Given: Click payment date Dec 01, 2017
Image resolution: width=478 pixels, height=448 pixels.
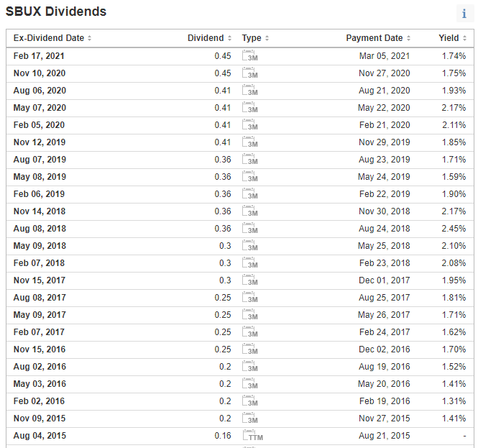Looking at the screenshot, I should click(384, 280).
